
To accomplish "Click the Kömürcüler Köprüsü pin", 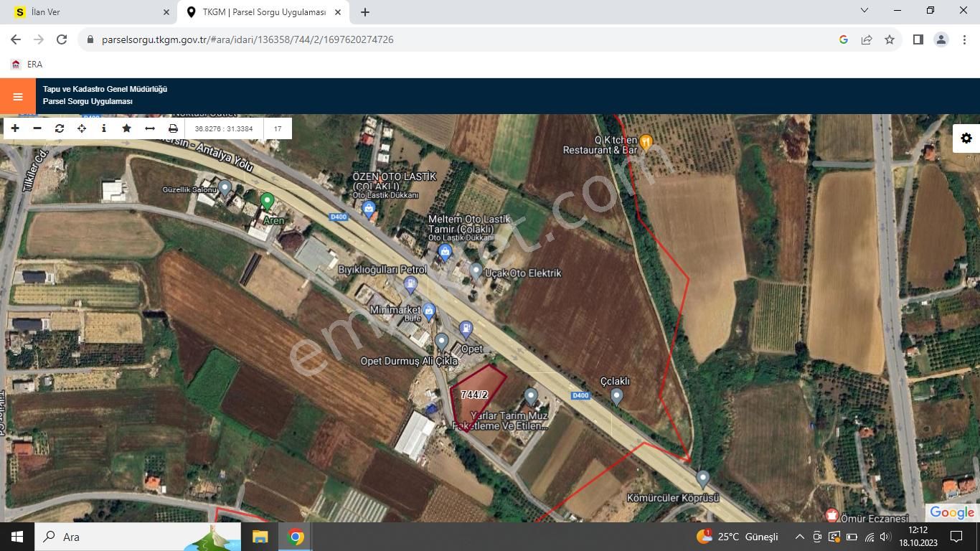I will click(703, 479).
